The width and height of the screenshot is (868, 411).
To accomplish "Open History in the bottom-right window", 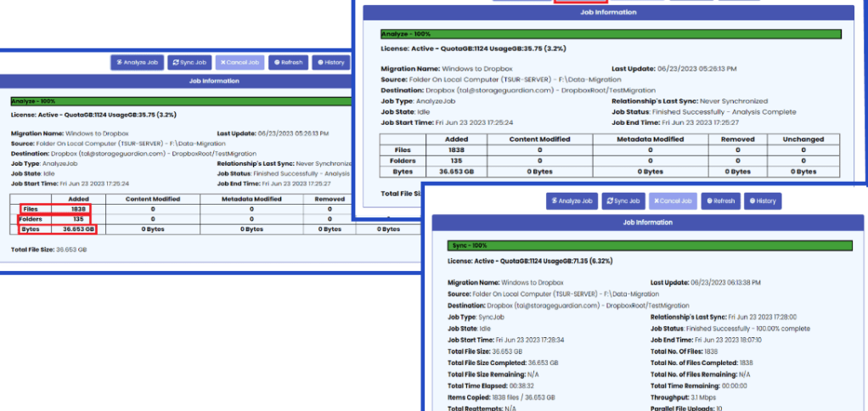I will [763, 201].
